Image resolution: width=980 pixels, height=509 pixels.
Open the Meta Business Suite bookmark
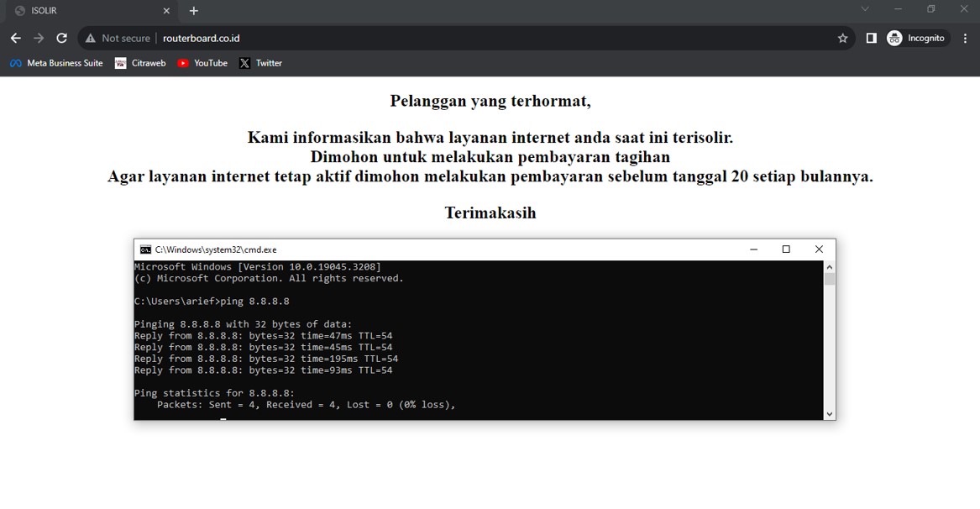pos(55,63)
